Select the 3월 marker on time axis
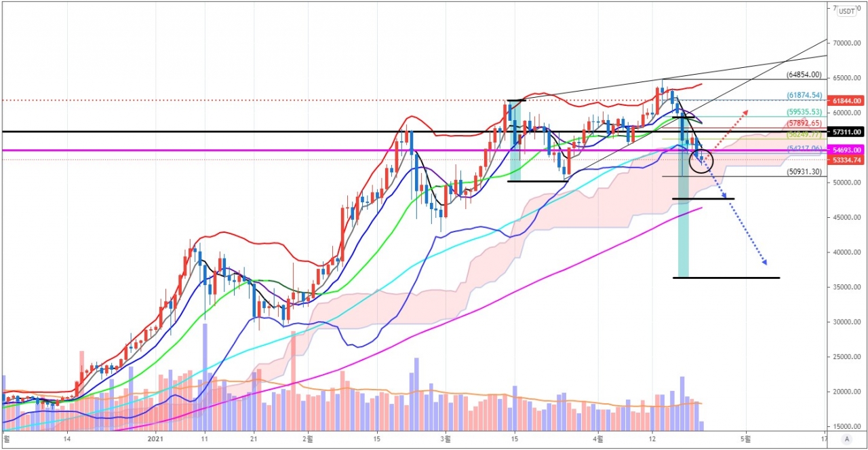This screenshot has width=868, height=450. click(446, 438)
